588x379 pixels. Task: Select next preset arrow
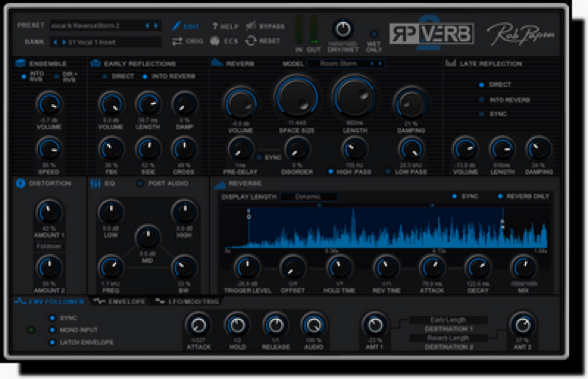click(x=156, y=25)
